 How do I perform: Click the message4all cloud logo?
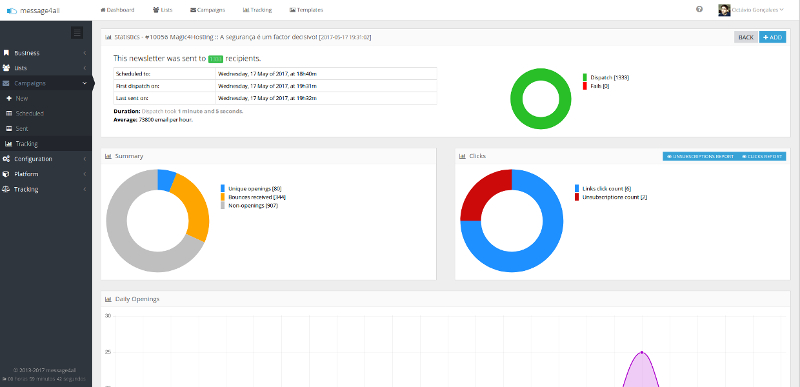12,10
